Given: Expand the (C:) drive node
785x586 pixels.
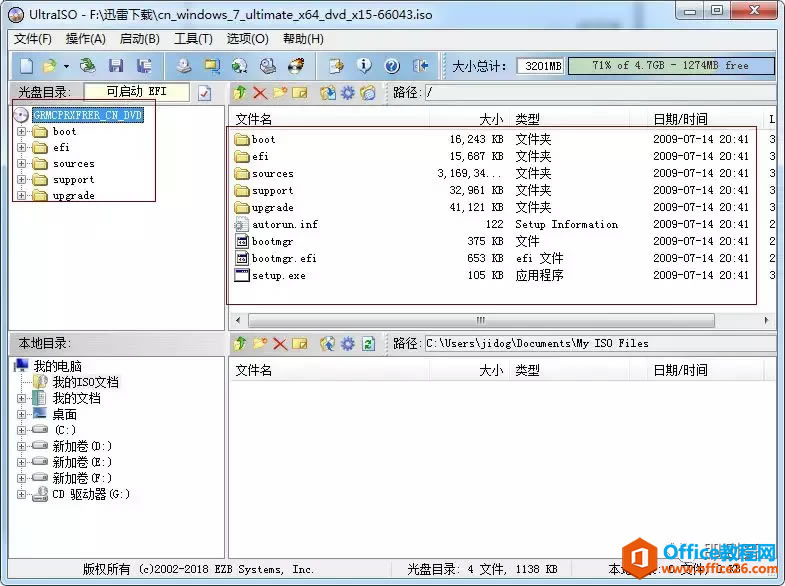Looking at the screenshot, I should [22, 430].
